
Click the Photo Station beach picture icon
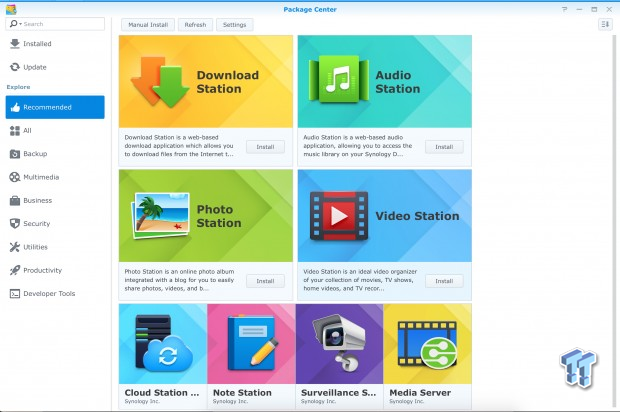click(161, 215)
